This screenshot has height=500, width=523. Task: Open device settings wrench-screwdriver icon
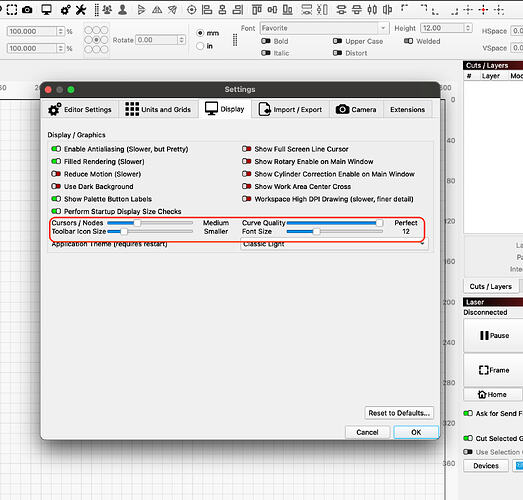(81, 10)
